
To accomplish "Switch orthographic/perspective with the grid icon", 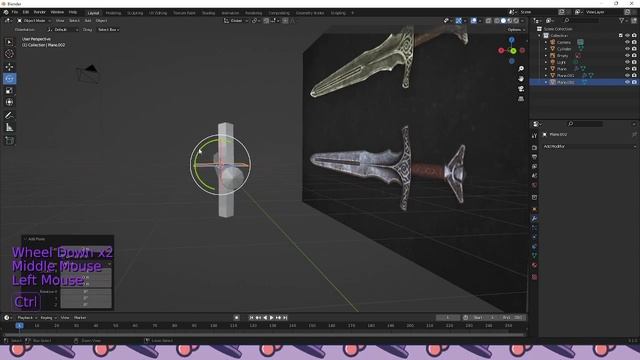I will tap(521, 99).
